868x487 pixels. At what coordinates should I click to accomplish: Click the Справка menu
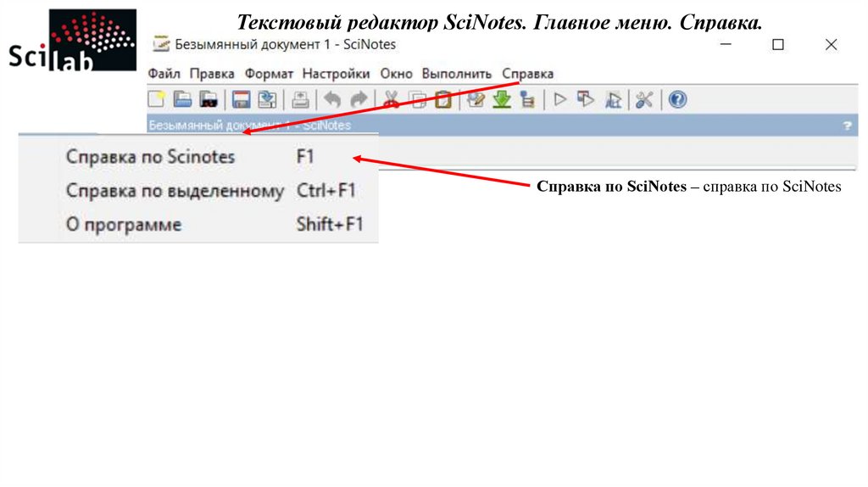click(x=527, y=74)
